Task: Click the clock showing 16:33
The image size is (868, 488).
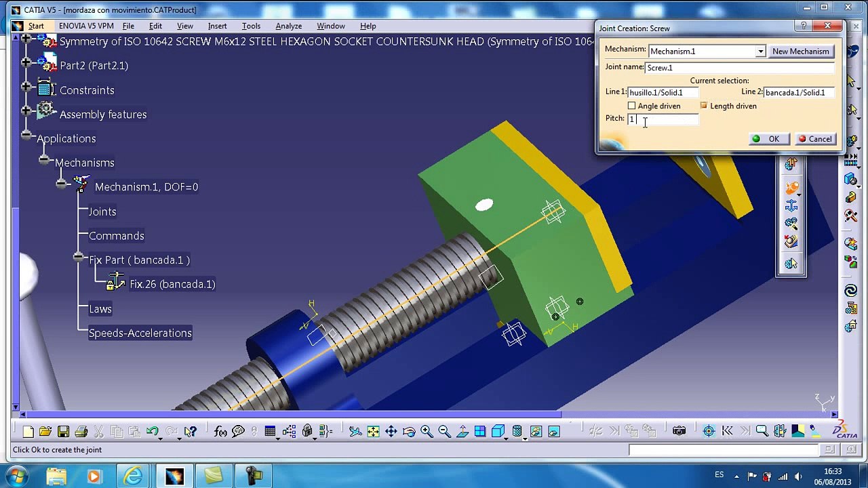Action: coord(833,471)
